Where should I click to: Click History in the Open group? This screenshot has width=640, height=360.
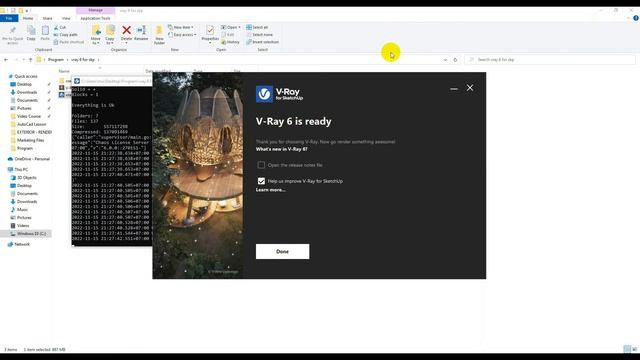(x=231, y=42)
